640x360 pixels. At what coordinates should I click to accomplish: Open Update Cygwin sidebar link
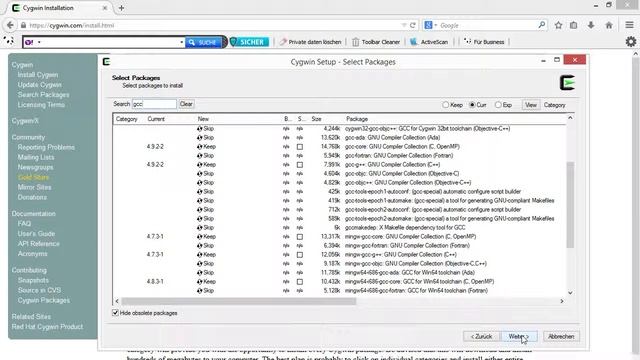coord(40,84)
